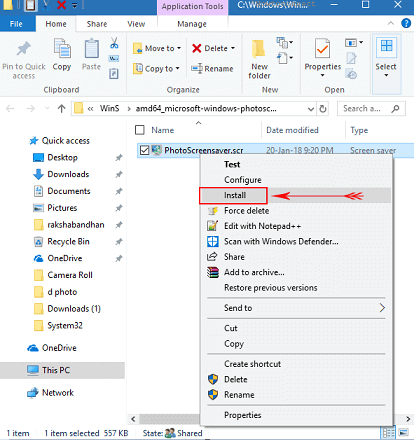Switch to large icons view in status bar

click(404, 433)
